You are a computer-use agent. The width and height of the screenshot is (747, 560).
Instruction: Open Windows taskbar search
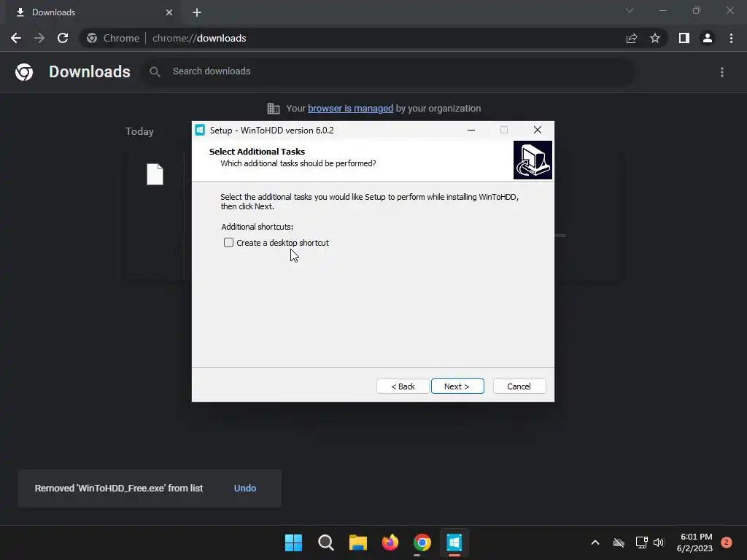[x=326, y=542]
